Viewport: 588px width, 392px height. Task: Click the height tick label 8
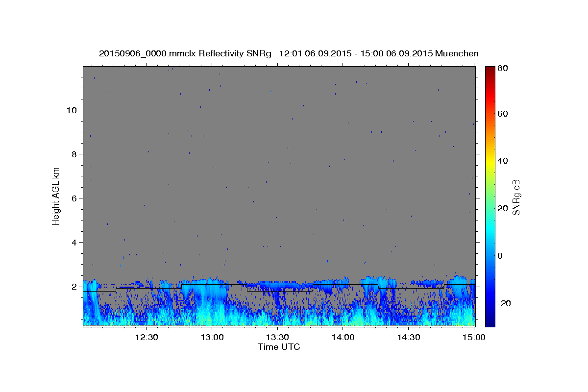(x=74, y=154)
